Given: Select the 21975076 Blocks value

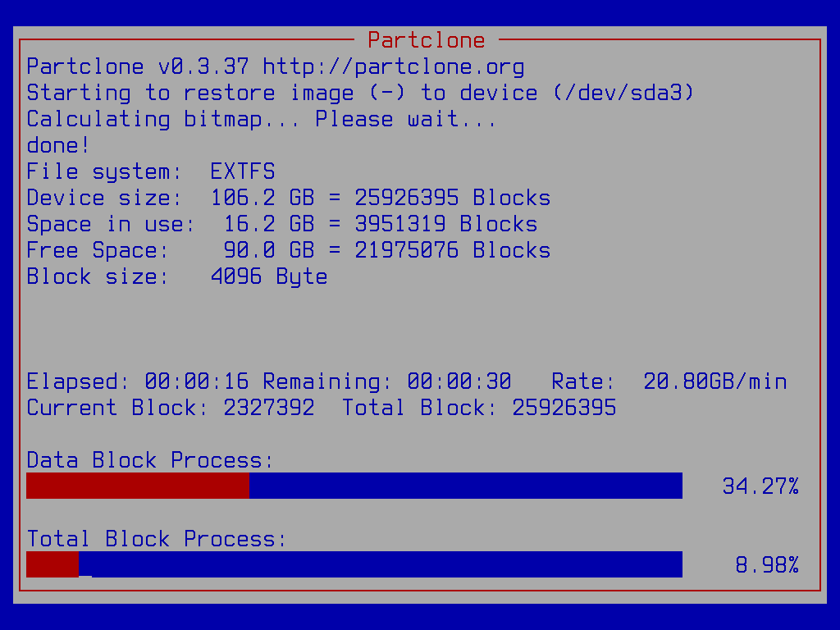Looking at the screenshot, I should tap(453, 250).
